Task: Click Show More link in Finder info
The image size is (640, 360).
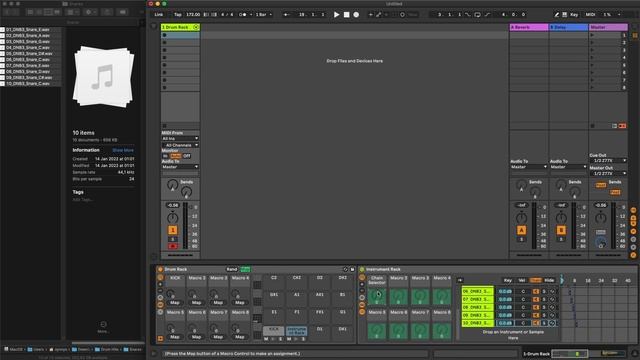Action: point(123,150)
